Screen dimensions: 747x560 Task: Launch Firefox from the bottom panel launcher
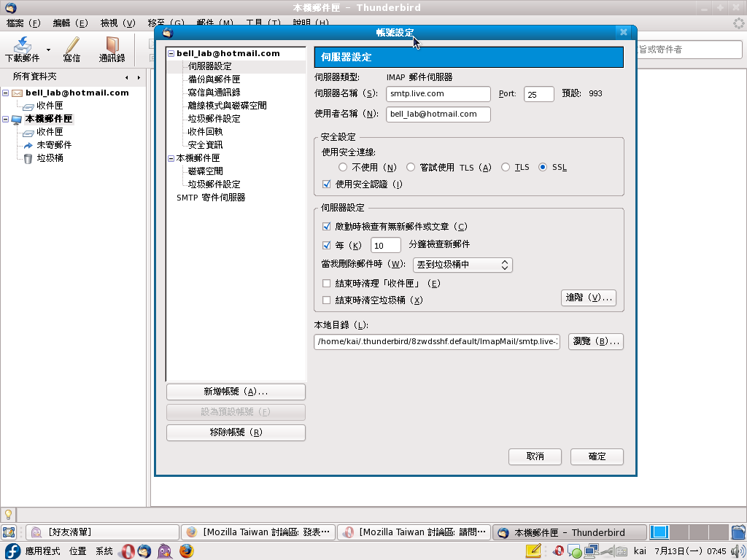click(x=186, y=551)
